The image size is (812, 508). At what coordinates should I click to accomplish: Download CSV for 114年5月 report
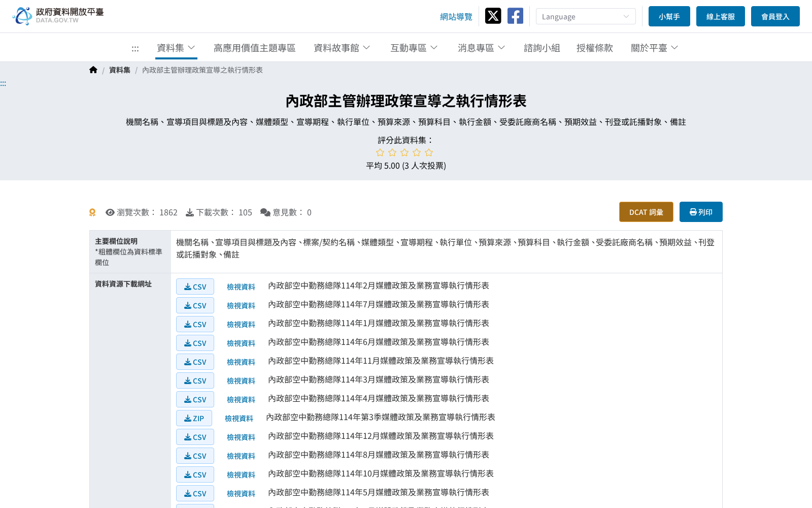(x=195, y=493)
